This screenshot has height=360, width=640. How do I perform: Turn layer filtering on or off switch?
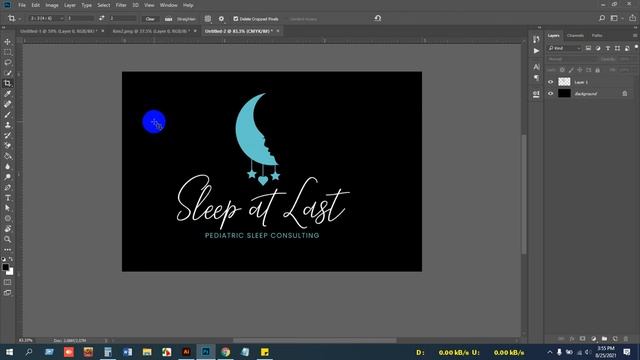pos(636,47)
